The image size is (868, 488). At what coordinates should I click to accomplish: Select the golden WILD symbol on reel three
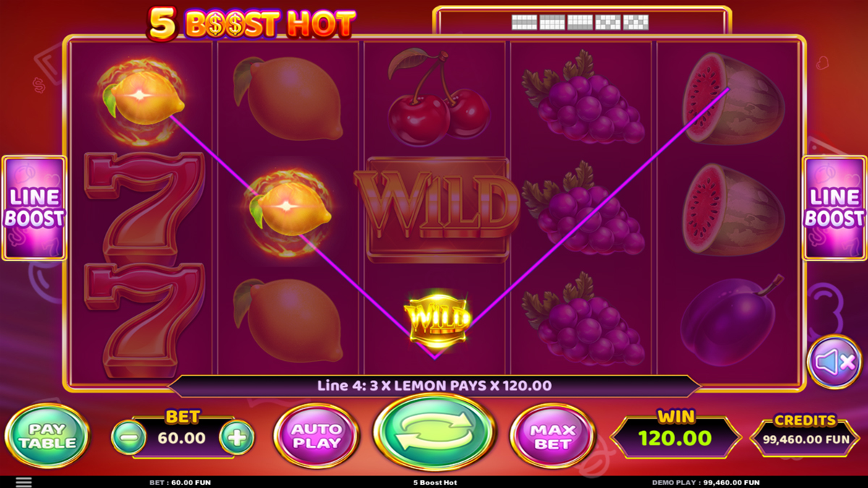(x=437, y=317)
